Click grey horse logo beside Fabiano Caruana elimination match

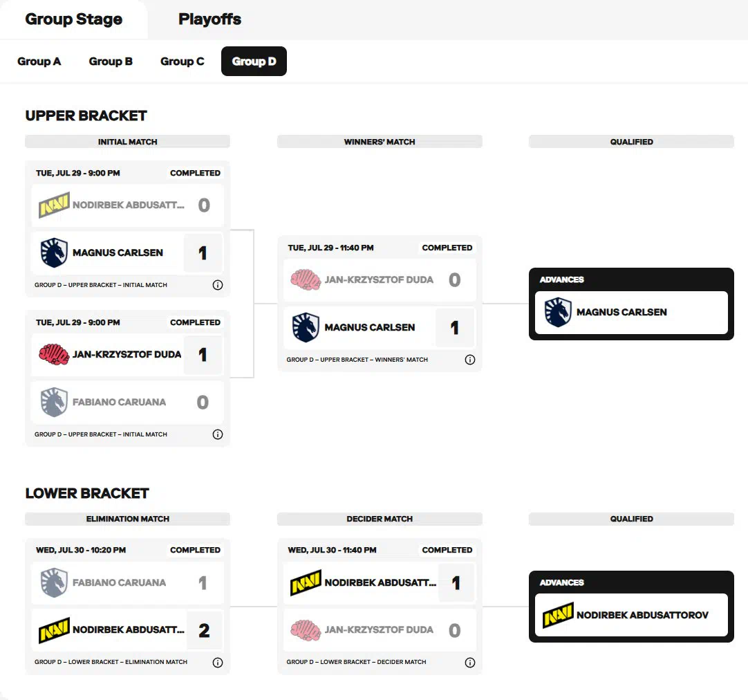[x=54, y=582]
